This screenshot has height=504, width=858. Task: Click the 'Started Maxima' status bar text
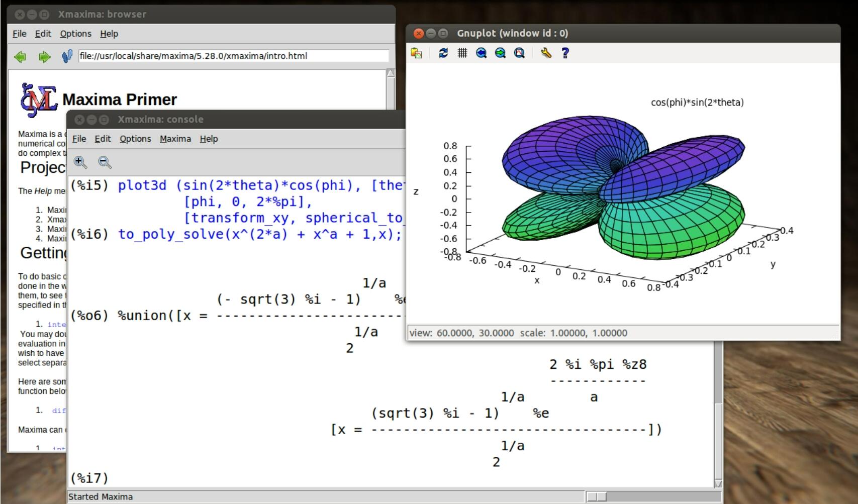pos(101,496)
